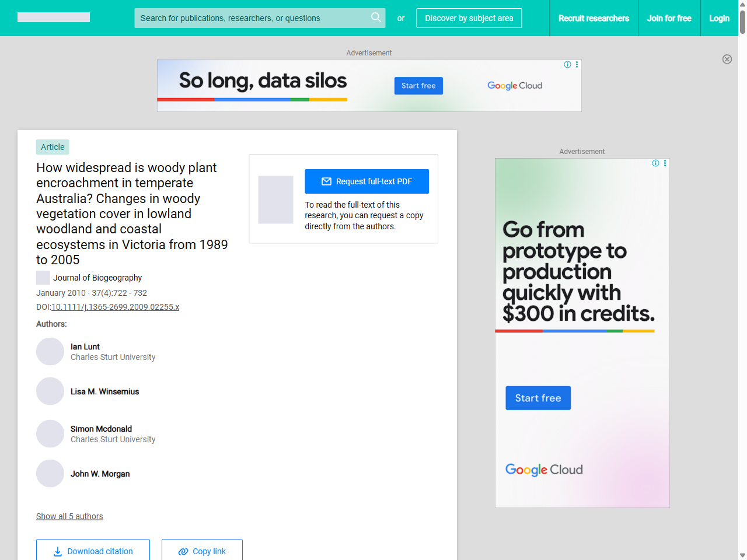This screenshot has width=747, height=560.
Task: Click the search magnifier icon
Action: coord(376,17)
